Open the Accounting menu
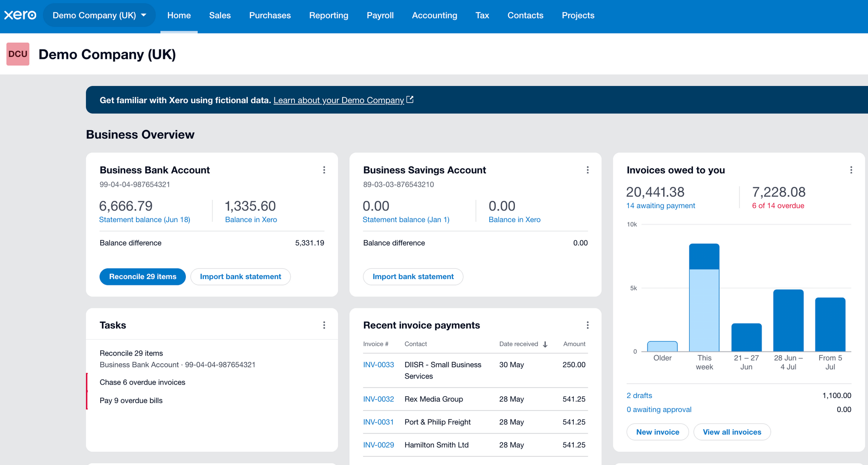 pos(434,15)
